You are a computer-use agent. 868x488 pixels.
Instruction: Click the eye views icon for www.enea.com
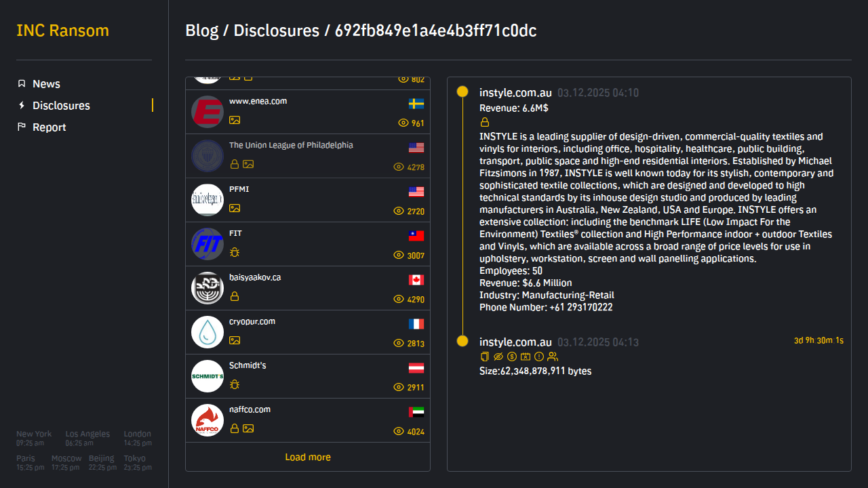tap(403, 123)
